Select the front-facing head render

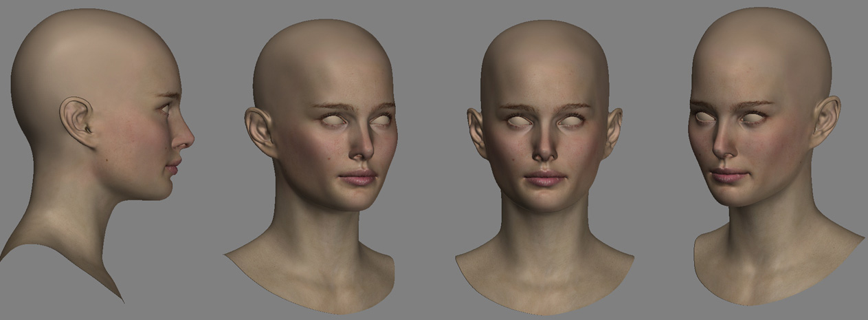tap(545, 167)
